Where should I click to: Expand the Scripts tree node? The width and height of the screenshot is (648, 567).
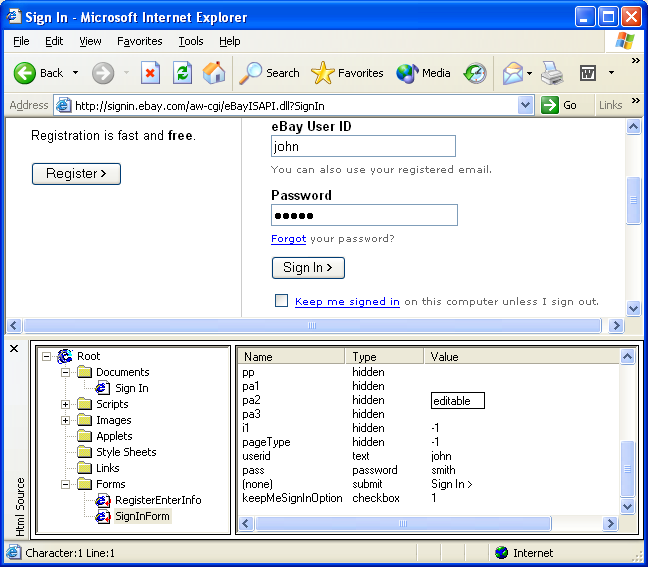[x=66, y=404]
